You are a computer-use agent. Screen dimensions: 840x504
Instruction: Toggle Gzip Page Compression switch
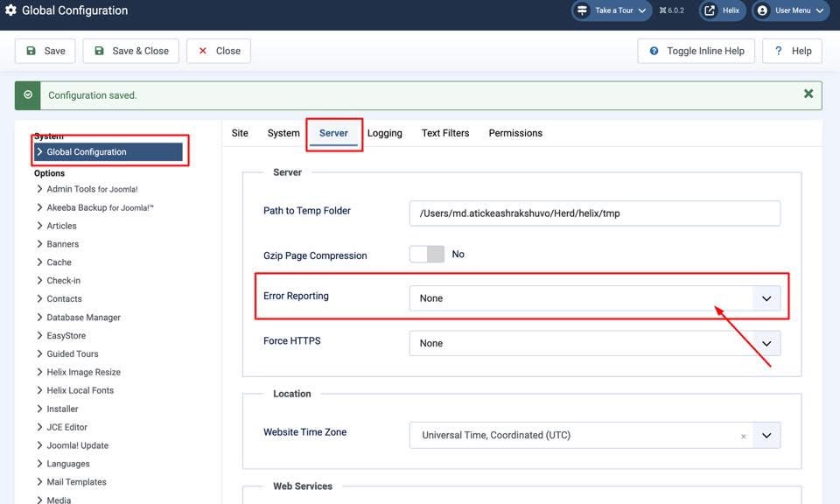427,255
